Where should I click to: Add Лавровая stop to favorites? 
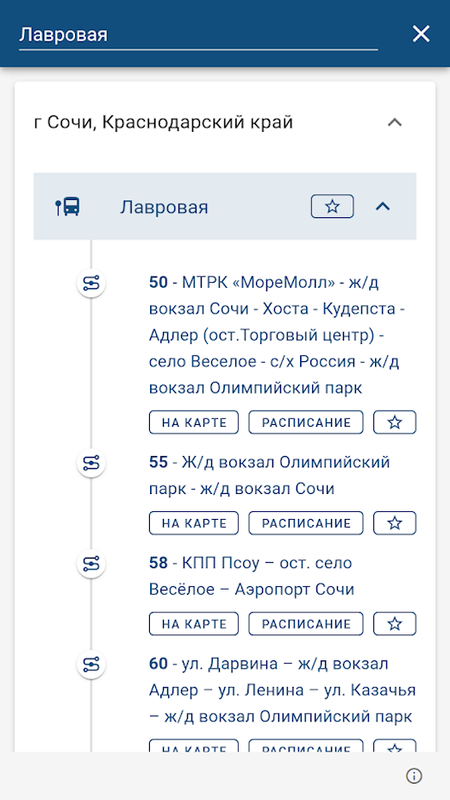coord(332,207)
